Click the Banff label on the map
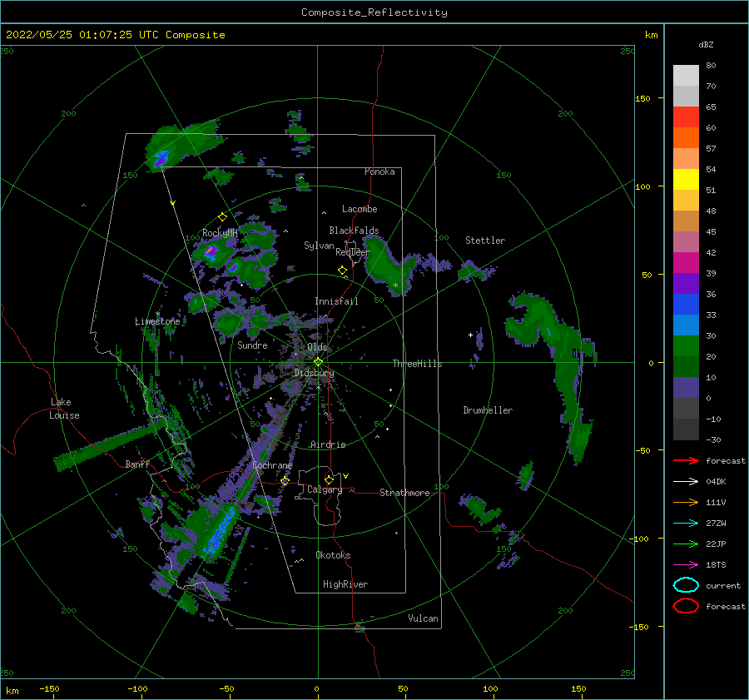Viewport: 749px width, 700px height. coord(137,464)
